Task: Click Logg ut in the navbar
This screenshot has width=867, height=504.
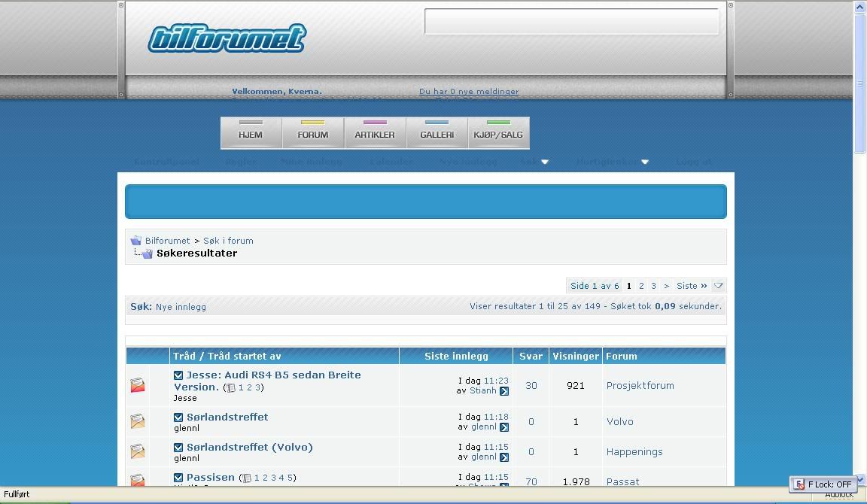Action: click(694, 162)
